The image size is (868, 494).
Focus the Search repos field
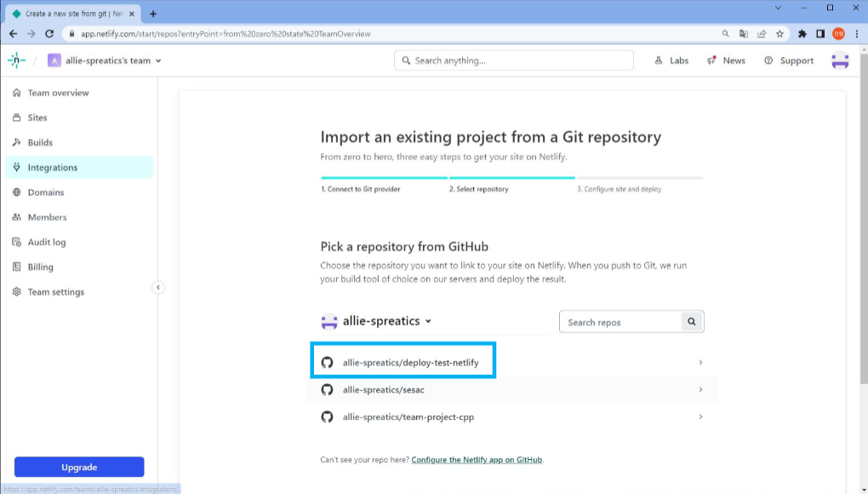(x=620, y=322)
